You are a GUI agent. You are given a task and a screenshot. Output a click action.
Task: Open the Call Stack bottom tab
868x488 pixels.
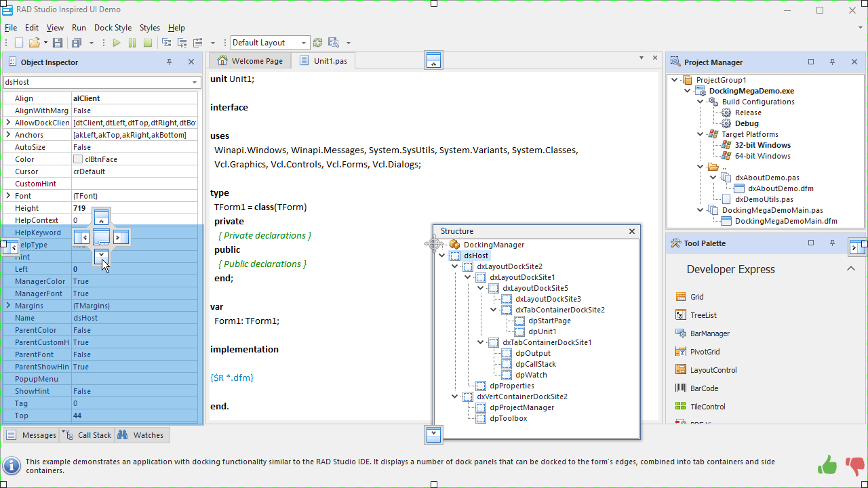point(87,435)
